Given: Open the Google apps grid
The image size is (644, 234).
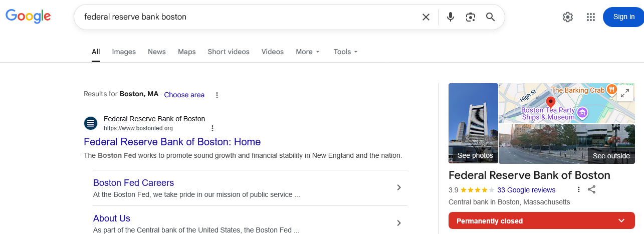Looking at the screenshot, I should [591, 17].
